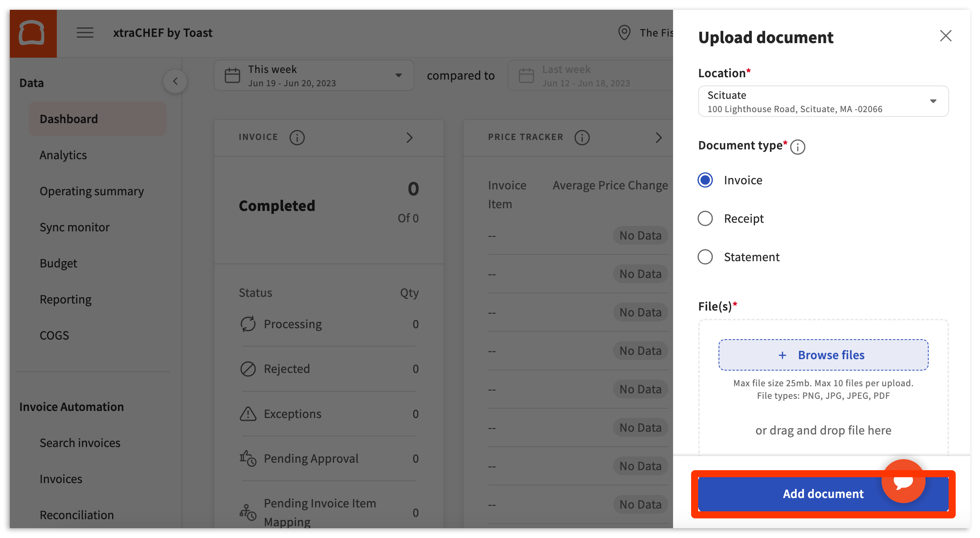This screenshot has height=538, width=980.
Task: Select the Invoice document type
Action: point(705,180)
